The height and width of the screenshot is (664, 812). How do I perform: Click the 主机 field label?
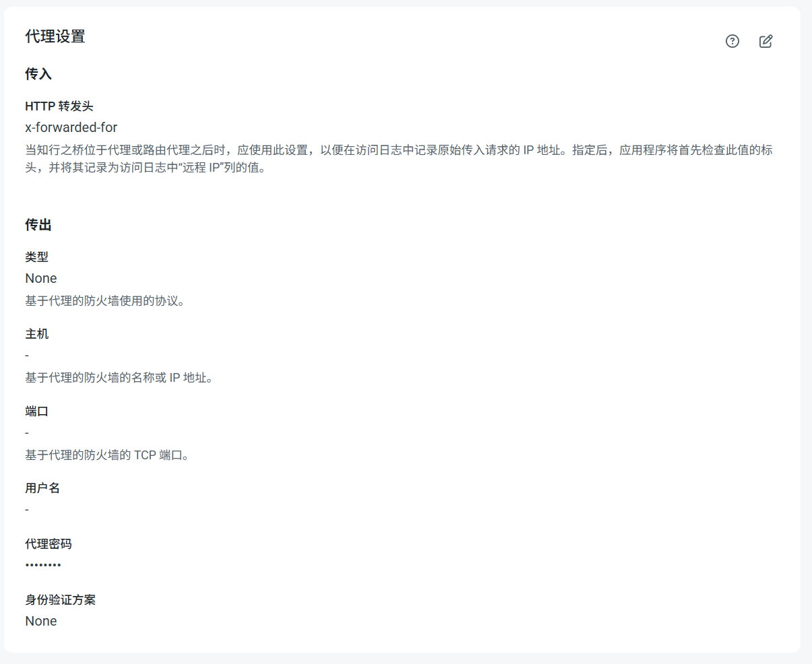[x=37, y=334]
